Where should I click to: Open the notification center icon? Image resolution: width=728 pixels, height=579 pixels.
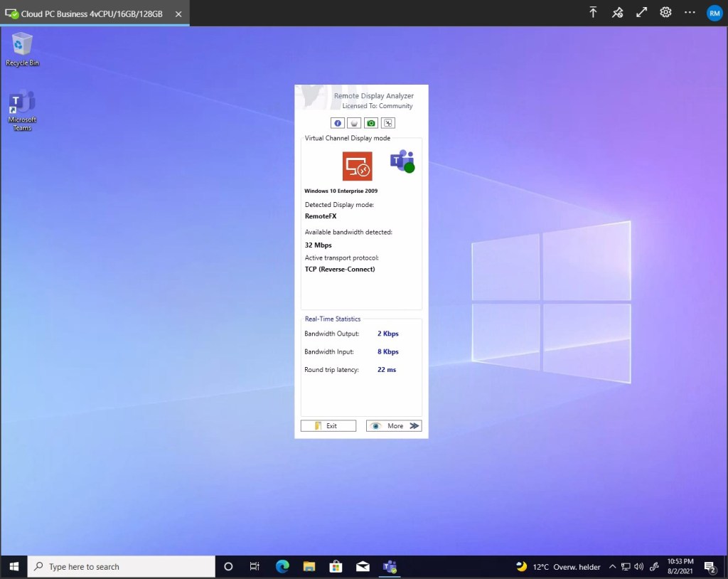(x=710, y=567)
